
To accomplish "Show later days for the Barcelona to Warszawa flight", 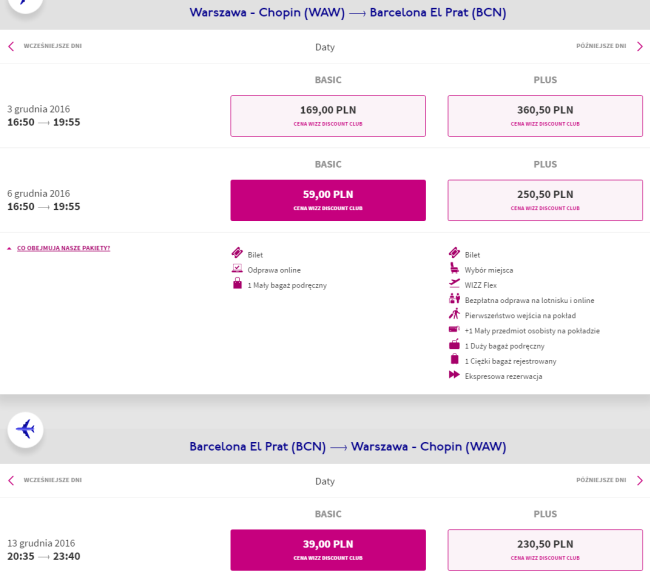I will [640, 480].
